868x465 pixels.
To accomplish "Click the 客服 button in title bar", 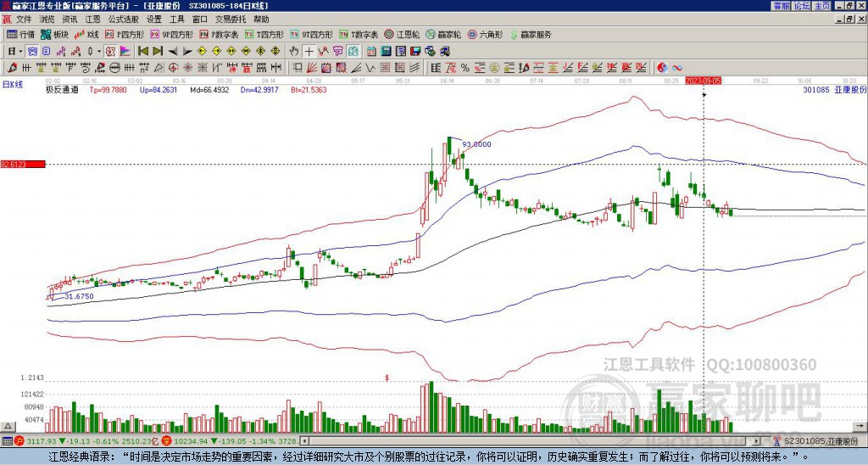I will [781, 6].
